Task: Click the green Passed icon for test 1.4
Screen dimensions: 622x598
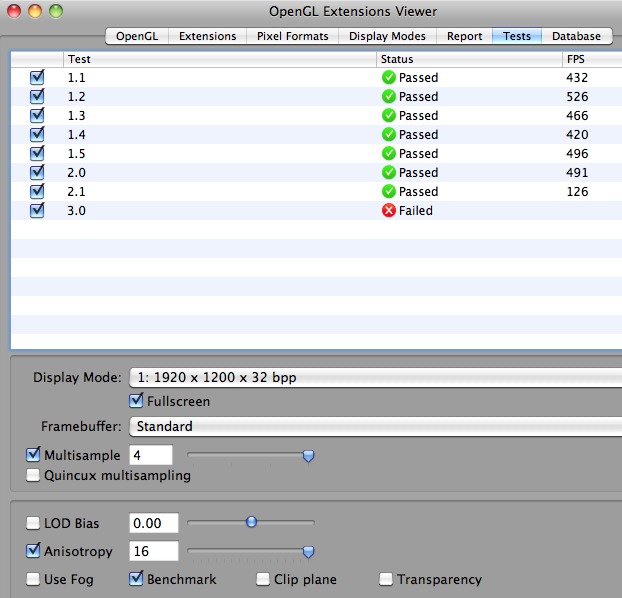Action: click(389, 135)
